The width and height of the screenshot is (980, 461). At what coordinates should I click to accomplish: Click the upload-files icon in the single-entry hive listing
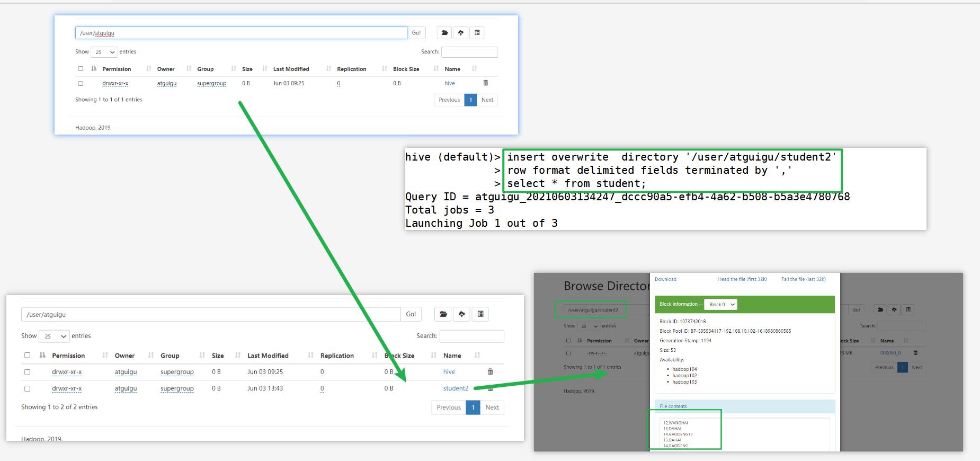pos(461,33)
